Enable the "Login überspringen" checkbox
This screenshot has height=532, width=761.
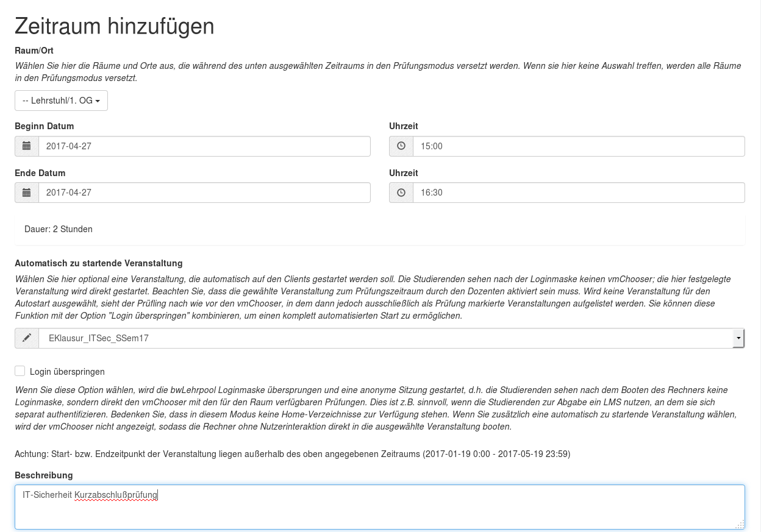(20, 371)
